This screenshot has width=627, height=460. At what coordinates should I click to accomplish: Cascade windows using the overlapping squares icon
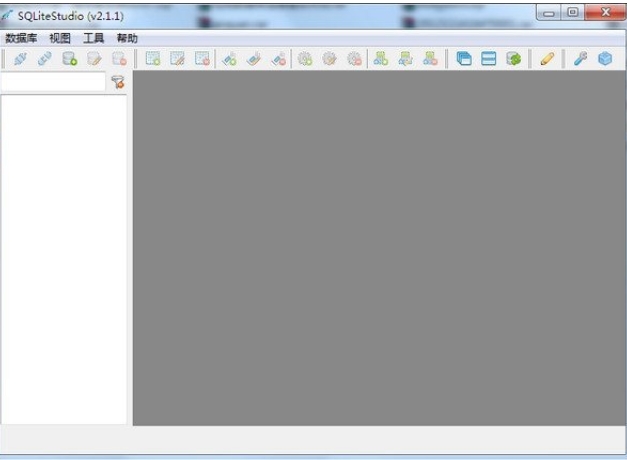pos(464,59)
